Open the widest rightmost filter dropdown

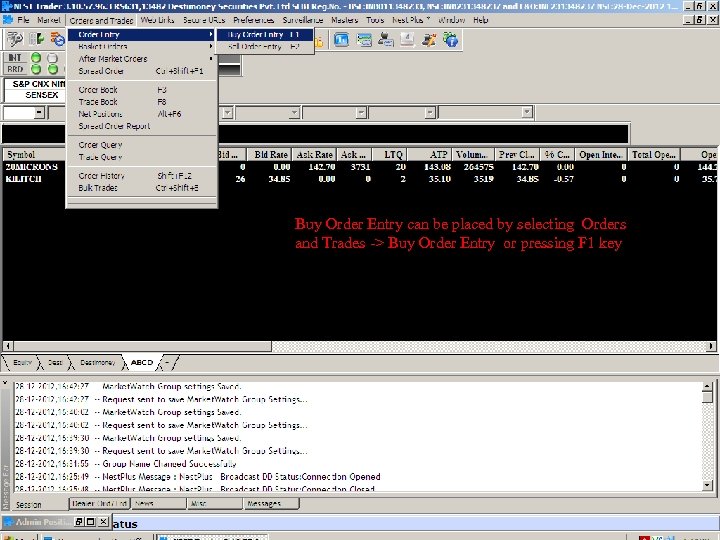click(527, 112)
